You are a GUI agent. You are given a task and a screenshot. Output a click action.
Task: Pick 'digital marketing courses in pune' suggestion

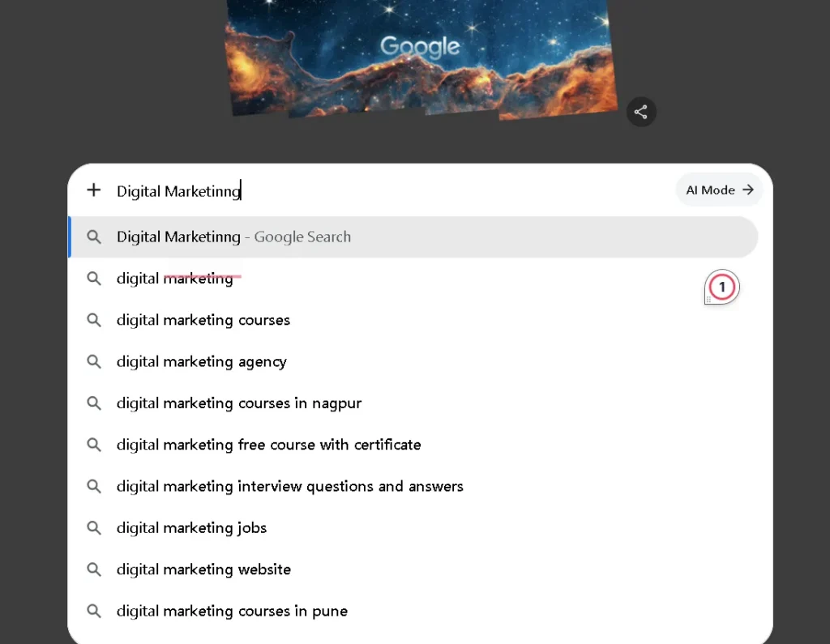pyautogui.click(x=413, y=611)
